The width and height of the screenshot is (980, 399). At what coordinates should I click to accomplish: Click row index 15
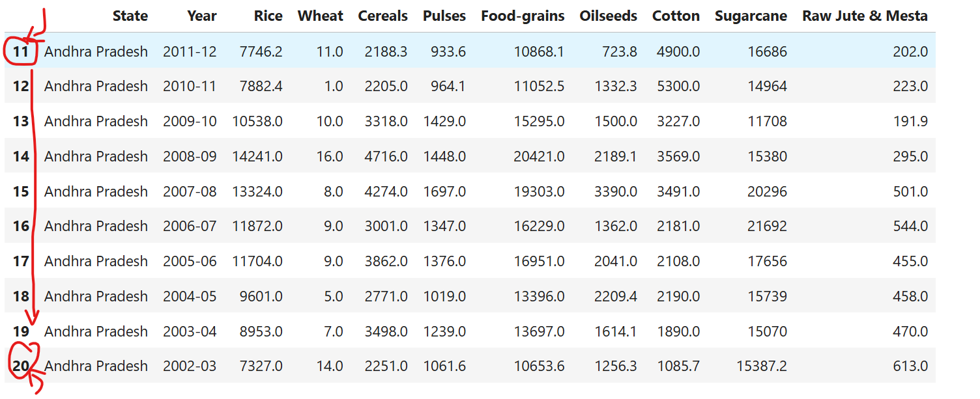tap(21, 191)
